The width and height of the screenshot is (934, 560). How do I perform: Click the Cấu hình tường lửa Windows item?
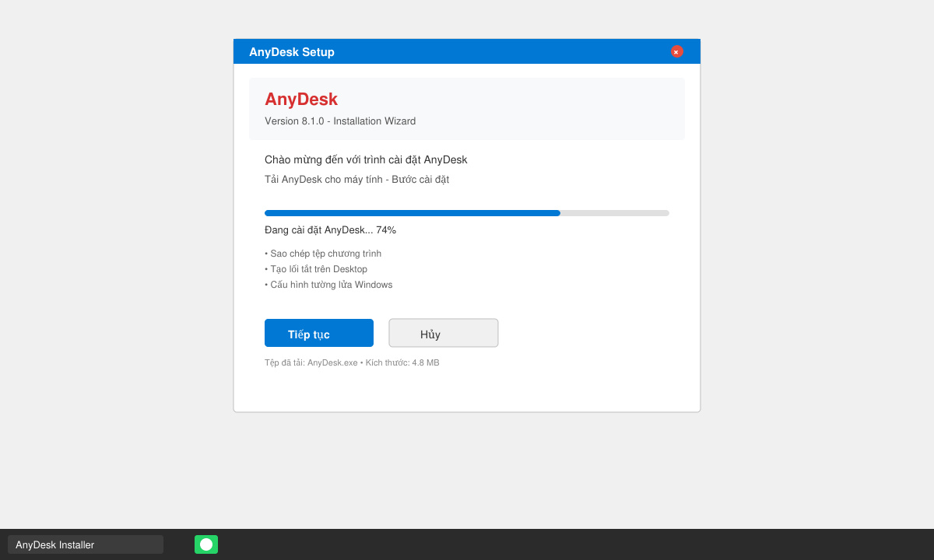click(x=328, y=285)
